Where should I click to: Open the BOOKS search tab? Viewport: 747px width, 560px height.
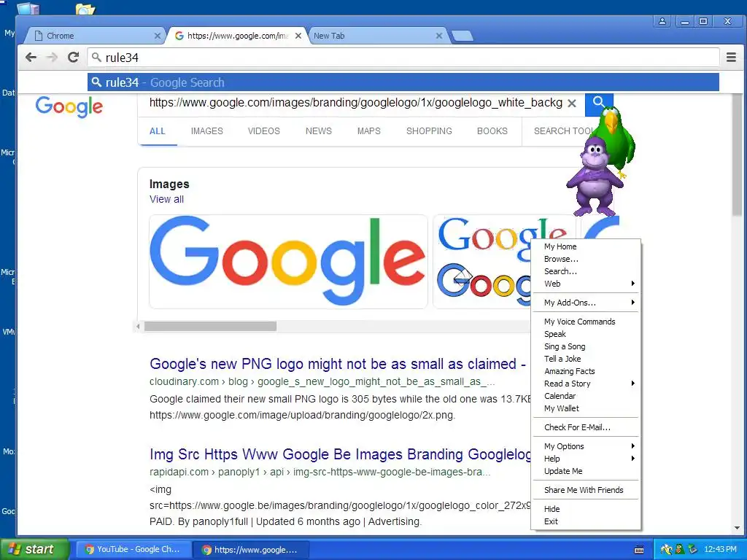pyautogui.click(x=492, y=131)
